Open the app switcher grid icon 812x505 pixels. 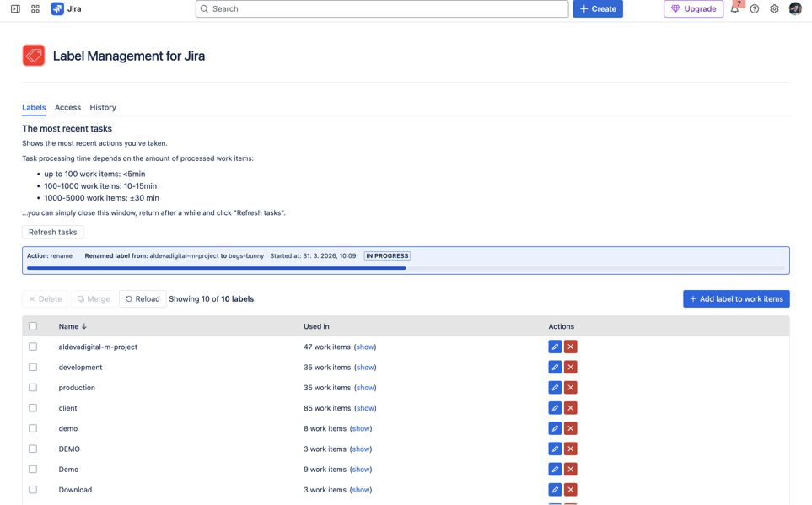[x=35, y=9]
